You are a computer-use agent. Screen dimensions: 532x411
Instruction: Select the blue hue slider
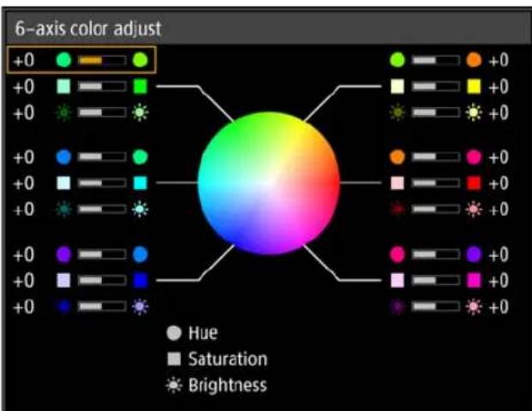tap(102, 254)
